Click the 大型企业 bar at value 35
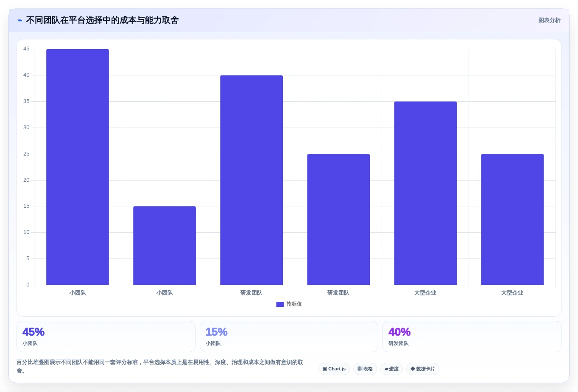The image size is (578, 392). tap(425, 193)
